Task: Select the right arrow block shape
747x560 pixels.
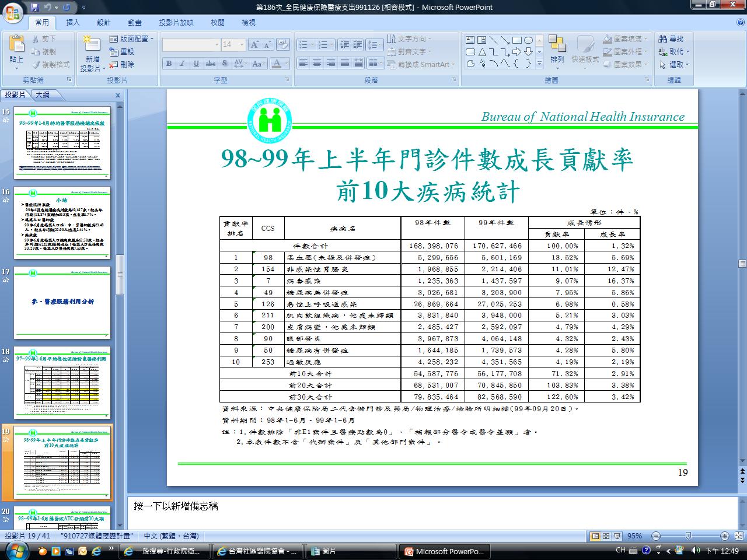Action: point(516,52)
